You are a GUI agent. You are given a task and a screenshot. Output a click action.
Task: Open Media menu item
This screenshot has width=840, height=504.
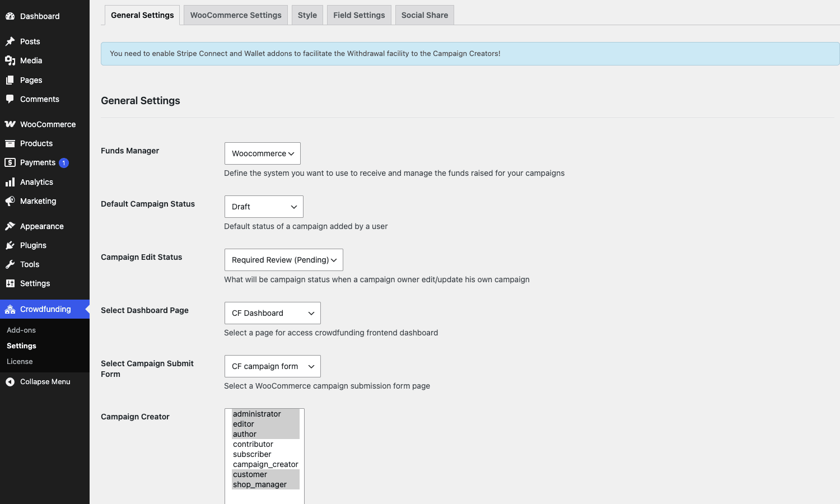click(45, 60)
